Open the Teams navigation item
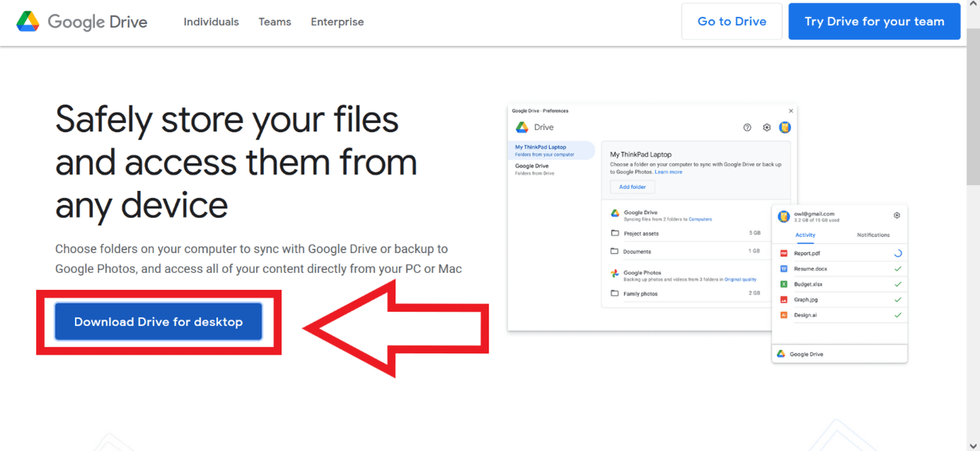The height and width of the screenshot is (451, 980). point(274,21)
